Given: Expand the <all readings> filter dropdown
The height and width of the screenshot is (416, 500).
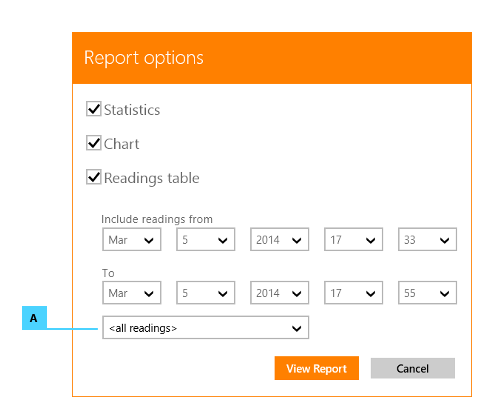Looking at the screenshot, I should [x=206, y=328].
